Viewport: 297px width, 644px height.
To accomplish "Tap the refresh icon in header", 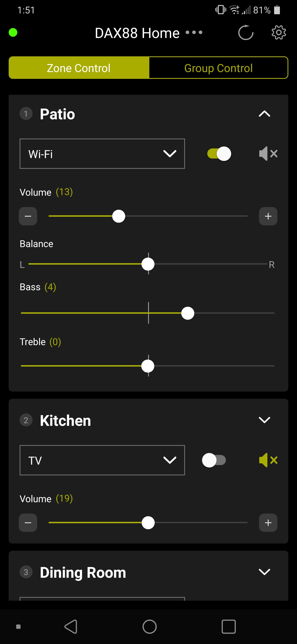I will pyautogui.click(x=246, y=32).
